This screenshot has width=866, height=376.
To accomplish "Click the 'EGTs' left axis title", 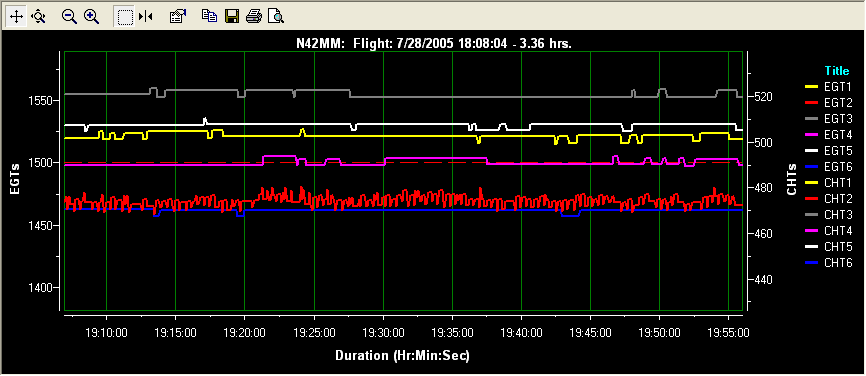I will coord(15,179).
